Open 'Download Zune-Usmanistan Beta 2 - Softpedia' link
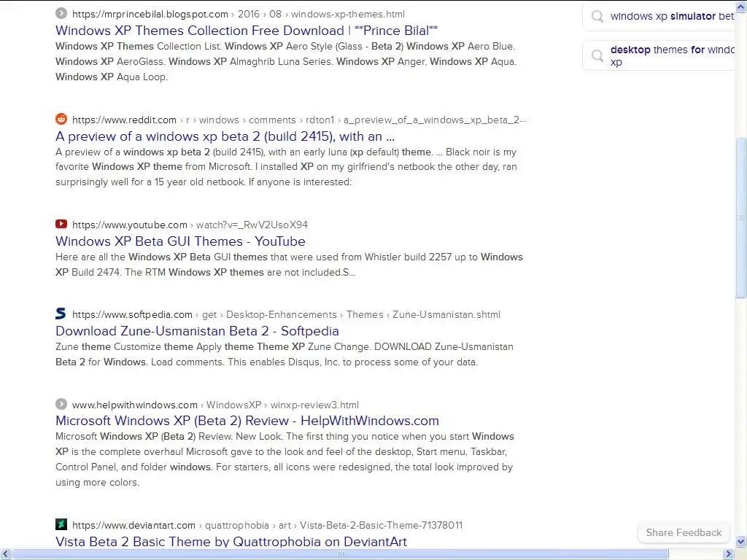This screenshot has height=560, width=747. [197, 331]
